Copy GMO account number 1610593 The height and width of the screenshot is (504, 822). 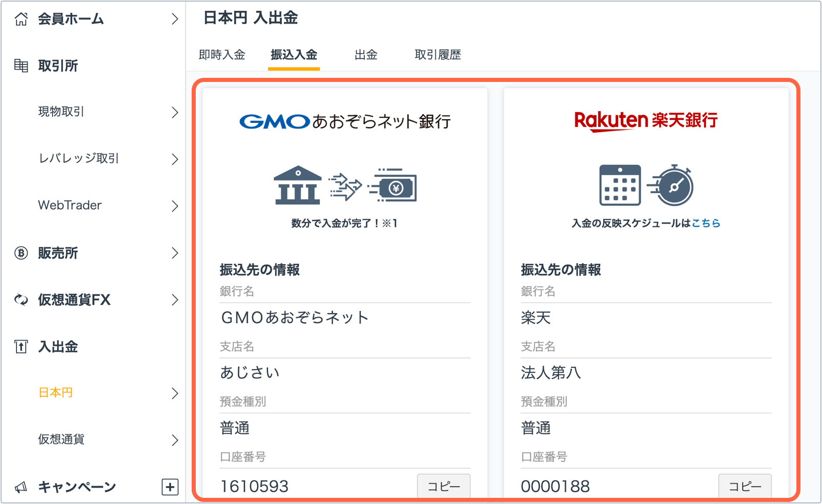pos(444,486)
